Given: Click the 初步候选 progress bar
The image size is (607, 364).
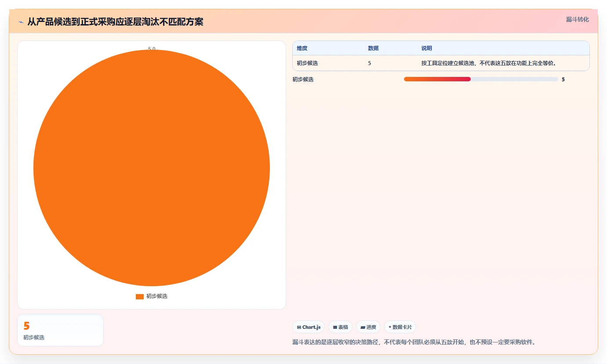Looking at the screenshot, I should 481,79.
